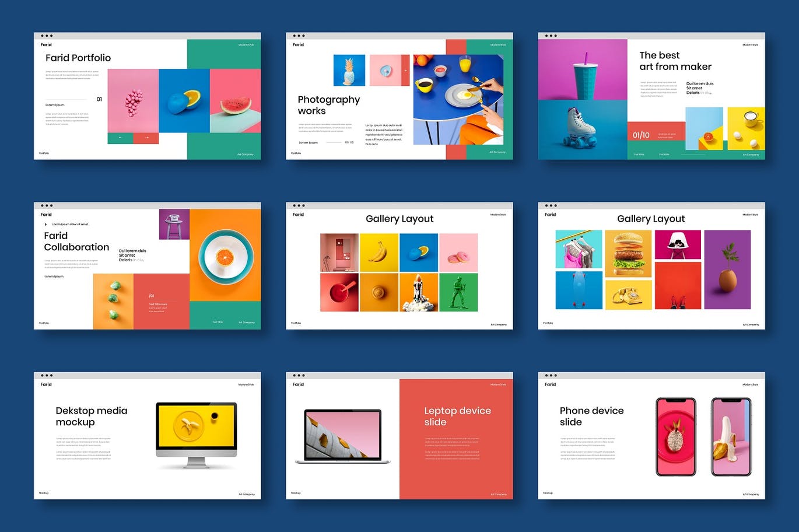The image size is (799, 532).
Task: Click the 01/10 slide counter
Action: click(x=641, y=135)
